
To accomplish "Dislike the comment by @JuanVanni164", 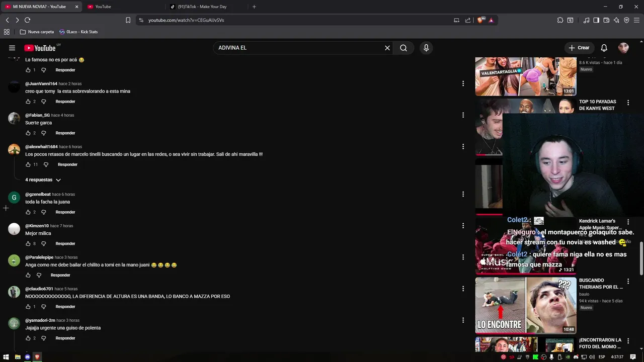I will (43, 102).
